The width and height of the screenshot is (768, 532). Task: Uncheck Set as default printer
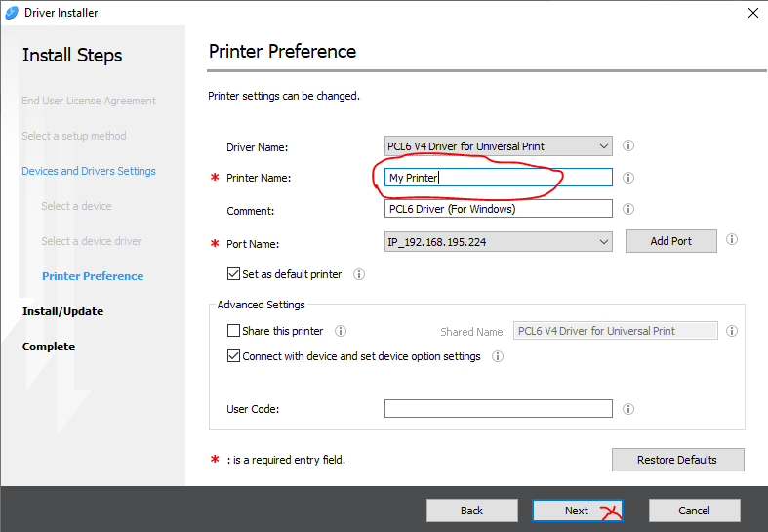[233, 275]
